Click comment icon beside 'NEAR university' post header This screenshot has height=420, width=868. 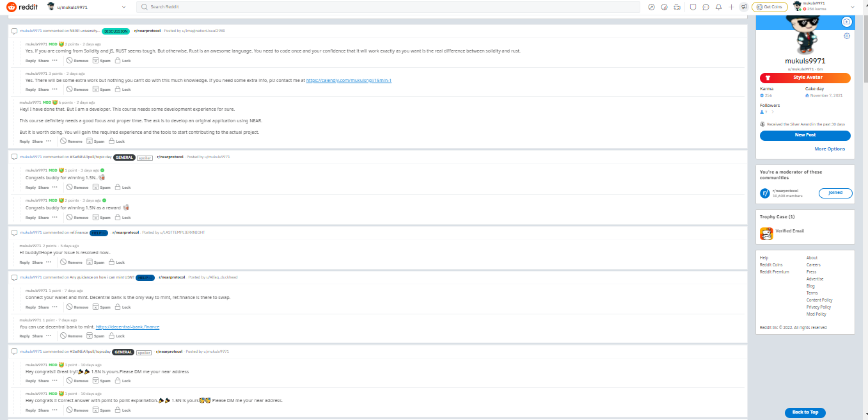coord(14,31)
